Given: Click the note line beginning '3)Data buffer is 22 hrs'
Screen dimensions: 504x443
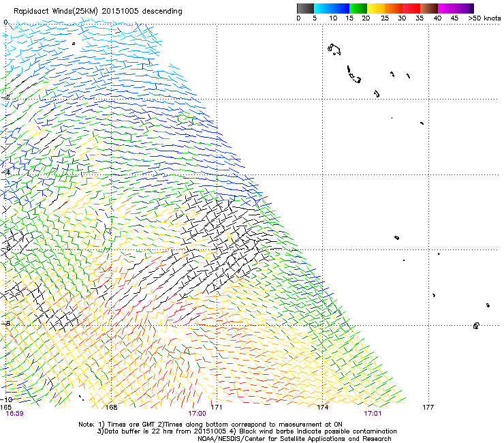Looking at the screenshot, I should [247, 431].
